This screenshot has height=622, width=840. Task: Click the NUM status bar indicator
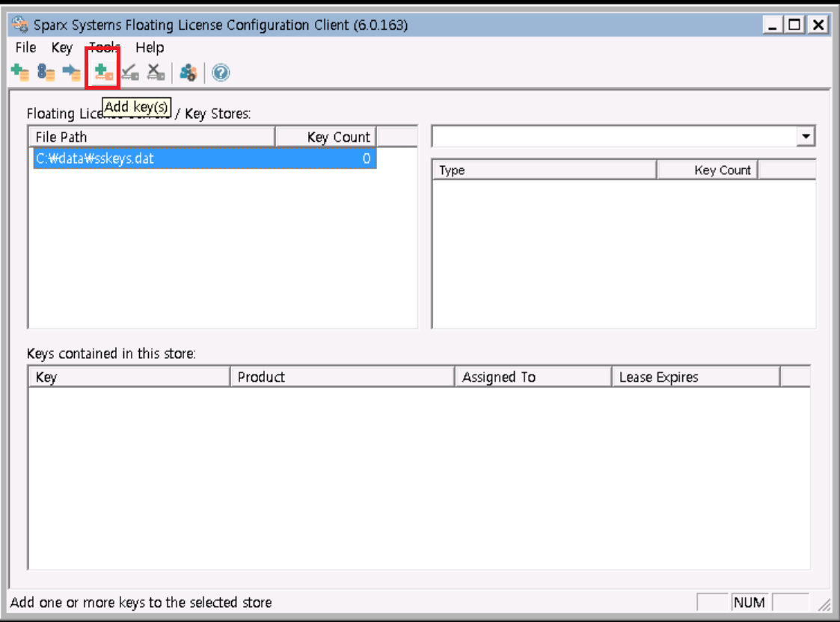tap(749, 603)
